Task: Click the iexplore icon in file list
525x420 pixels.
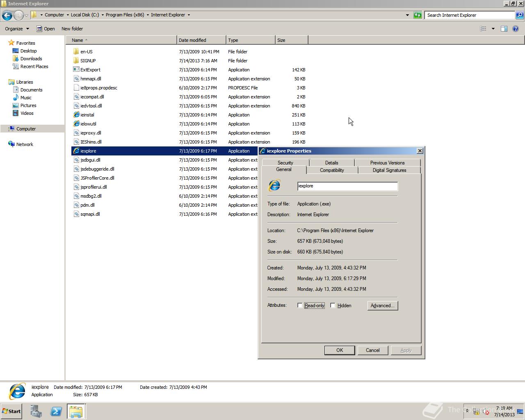Action: [76, 151]
